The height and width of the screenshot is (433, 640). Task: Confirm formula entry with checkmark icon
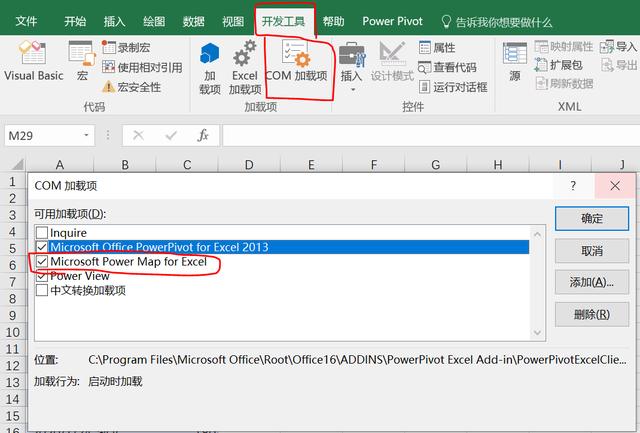click(x=171, y=135)
